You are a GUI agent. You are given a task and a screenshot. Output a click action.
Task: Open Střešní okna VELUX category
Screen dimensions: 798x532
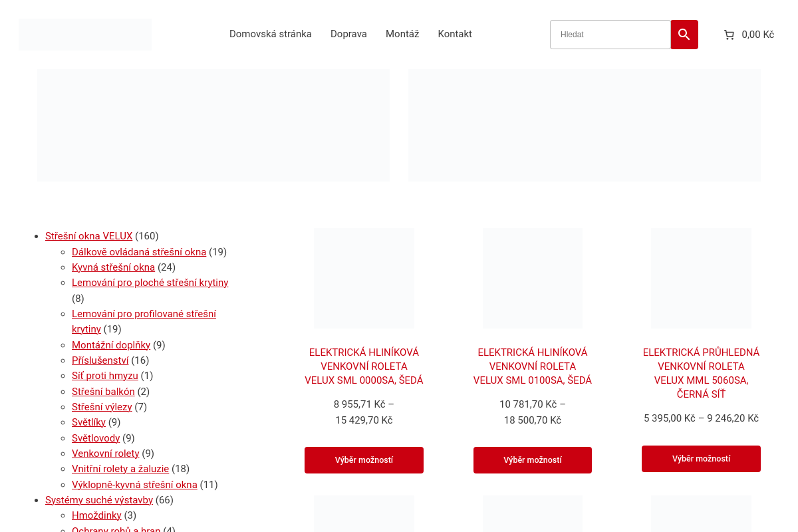(89, 236)
